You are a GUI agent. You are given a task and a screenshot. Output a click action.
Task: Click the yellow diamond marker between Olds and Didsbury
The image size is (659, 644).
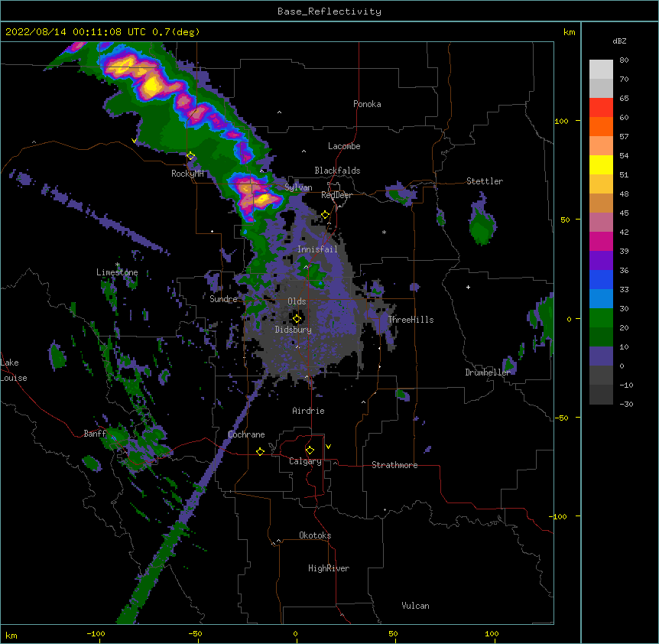coord(297,319)
